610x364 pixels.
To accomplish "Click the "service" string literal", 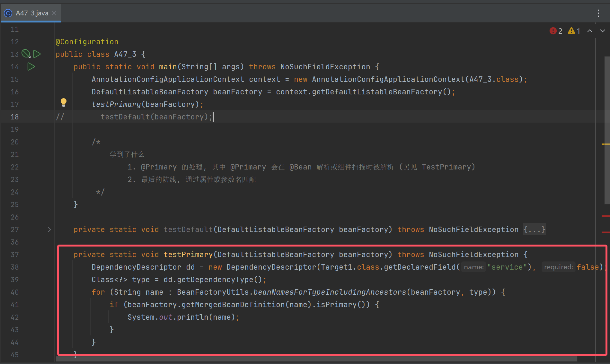I will coord(507,267).
